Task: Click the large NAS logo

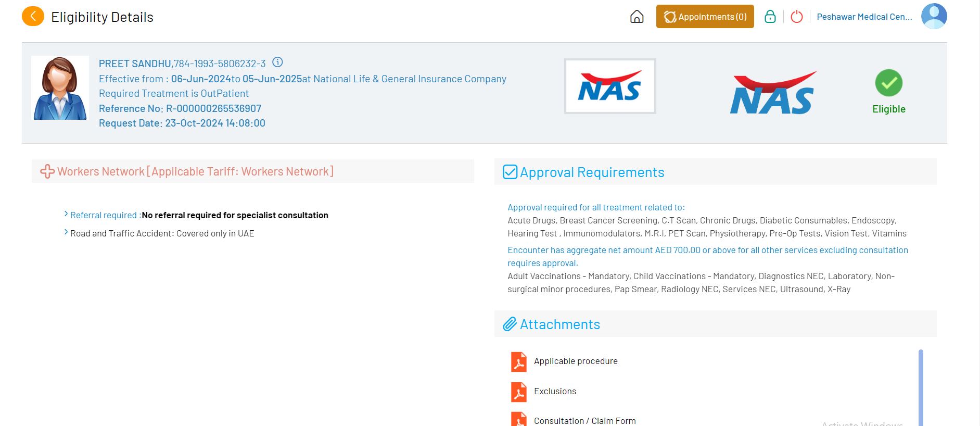Action: (x=773, y=93)
